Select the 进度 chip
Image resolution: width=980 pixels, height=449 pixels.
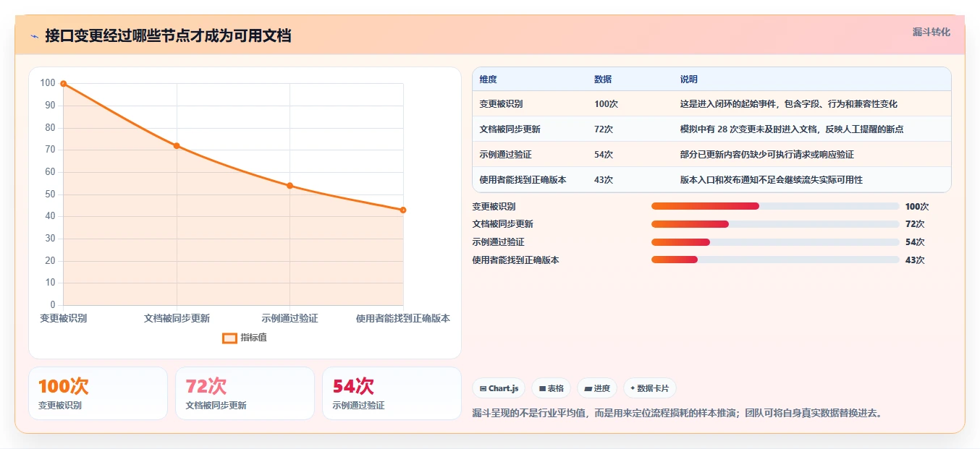(597, 388)
